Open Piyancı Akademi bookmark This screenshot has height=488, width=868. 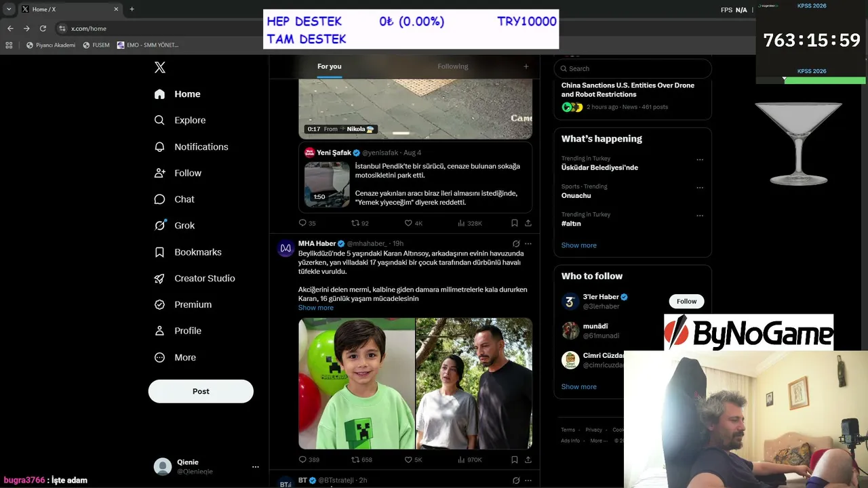(x=51, y=45)
